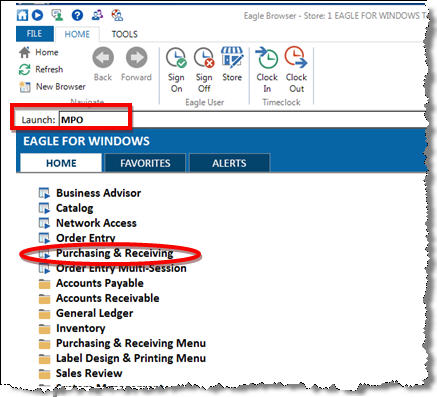Open the FILE ribbon tab

click(x=34, y=34)
